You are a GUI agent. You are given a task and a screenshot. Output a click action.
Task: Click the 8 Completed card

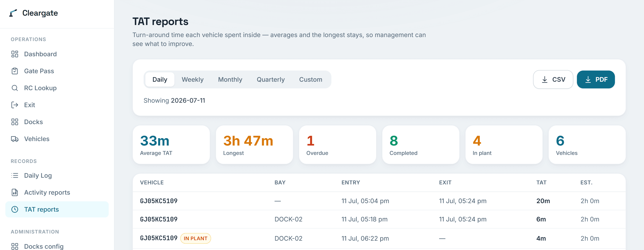[x=421, y=145]
